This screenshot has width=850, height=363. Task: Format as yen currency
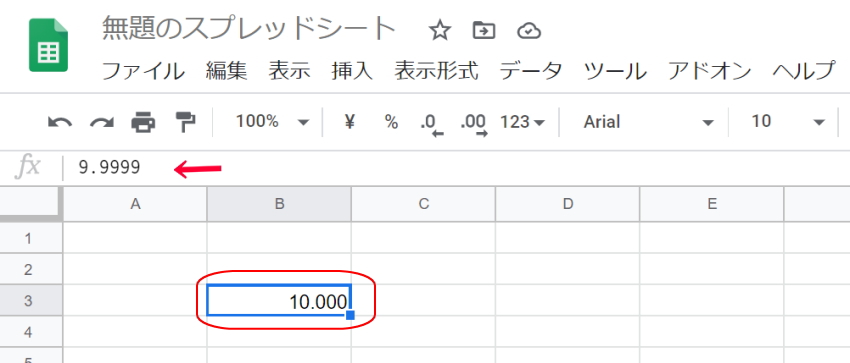350,122
